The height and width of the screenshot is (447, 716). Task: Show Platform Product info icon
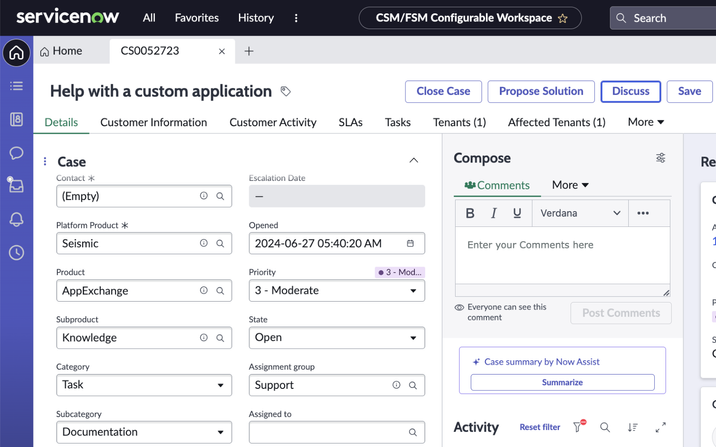[204, 243]
